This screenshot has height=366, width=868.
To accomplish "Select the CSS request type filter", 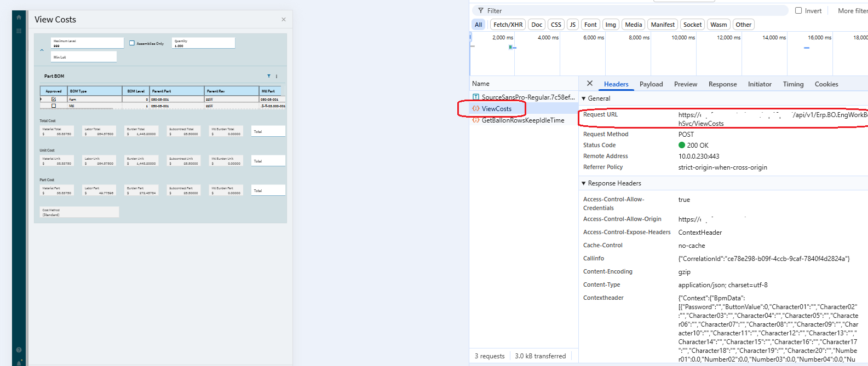I will click(556, 25).
